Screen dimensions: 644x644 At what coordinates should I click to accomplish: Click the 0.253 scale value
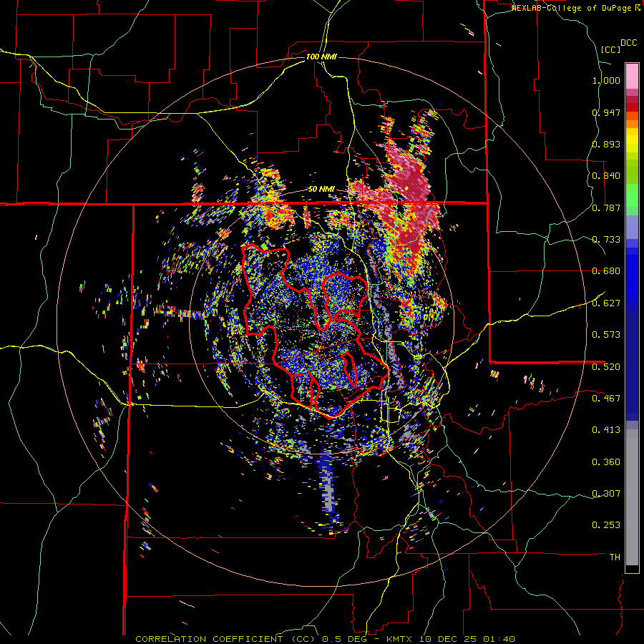point(606,525)
